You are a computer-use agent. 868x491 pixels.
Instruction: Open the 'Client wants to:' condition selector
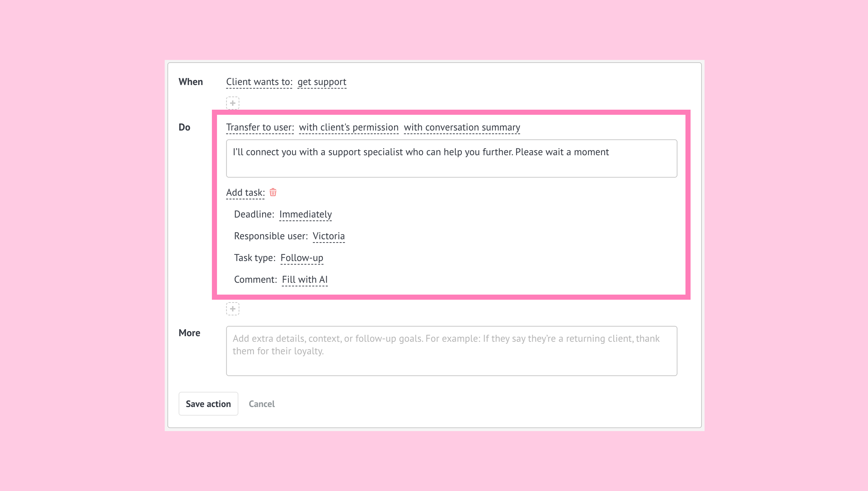259,82
